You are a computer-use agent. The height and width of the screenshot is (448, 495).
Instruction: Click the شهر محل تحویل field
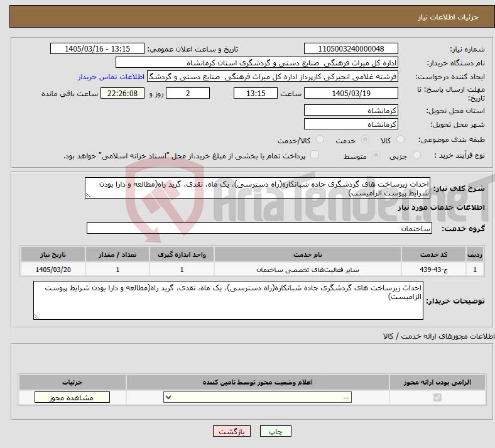351,124
